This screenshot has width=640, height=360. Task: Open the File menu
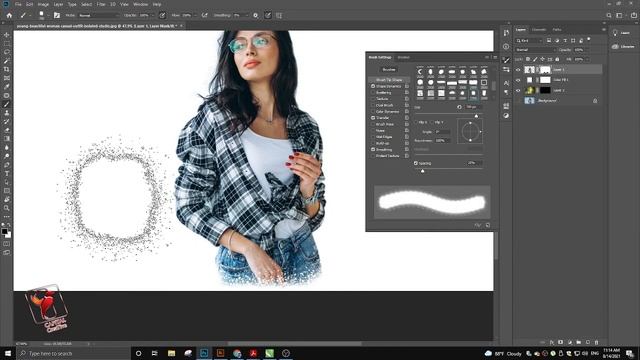18,4
